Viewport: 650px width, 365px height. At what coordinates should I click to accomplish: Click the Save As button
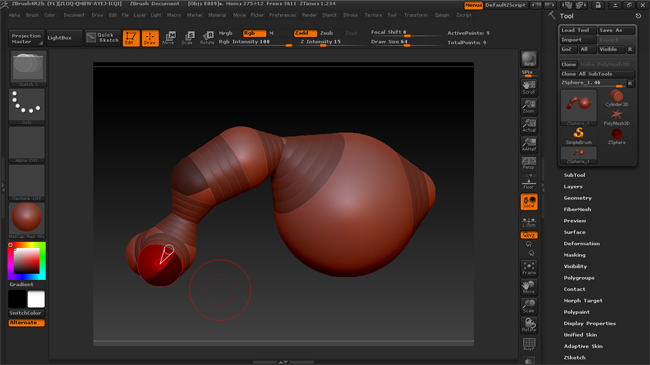point(616,30)
